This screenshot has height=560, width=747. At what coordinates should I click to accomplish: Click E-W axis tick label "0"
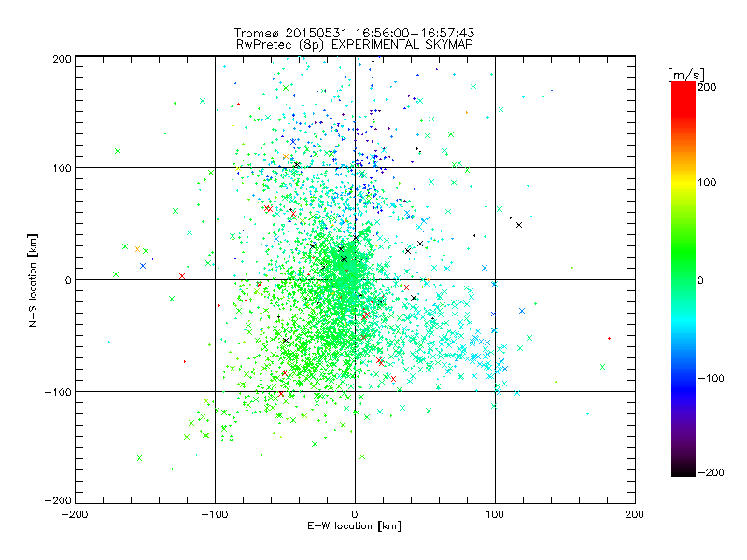pos(355,514)
